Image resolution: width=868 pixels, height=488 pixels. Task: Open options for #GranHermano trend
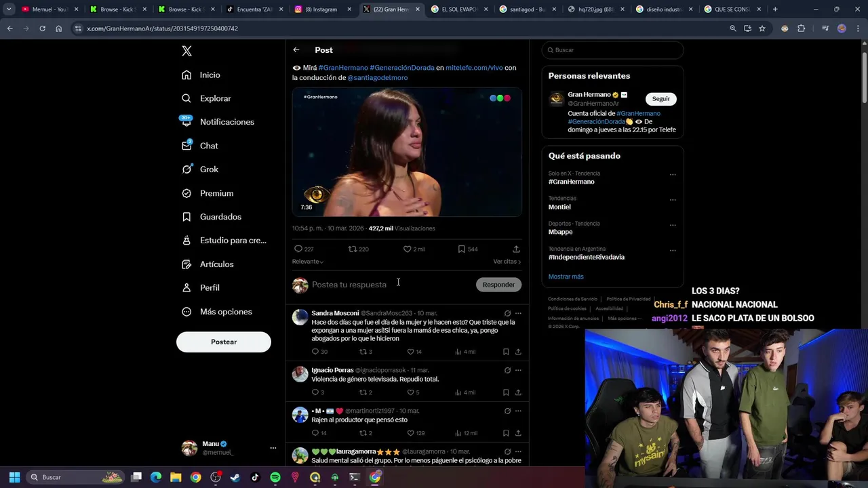pos(673,174)
